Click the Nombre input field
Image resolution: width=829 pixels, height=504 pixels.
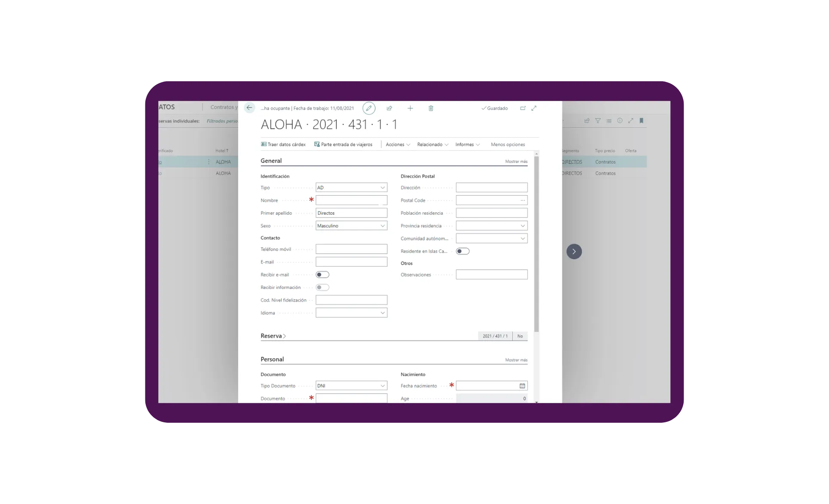351,200
